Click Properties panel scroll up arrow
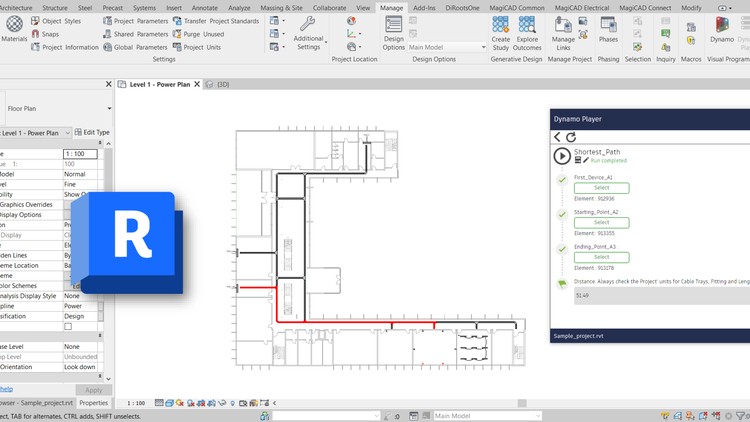Image resolution: width=750 pixels, height=422 pixels. click(109, 144)
